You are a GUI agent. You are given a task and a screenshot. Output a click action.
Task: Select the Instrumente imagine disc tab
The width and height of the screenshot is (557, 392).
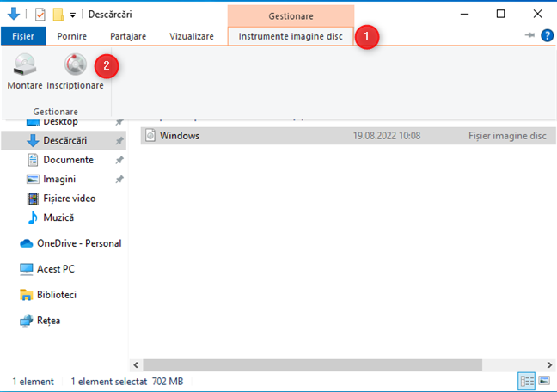coord(291,36)
